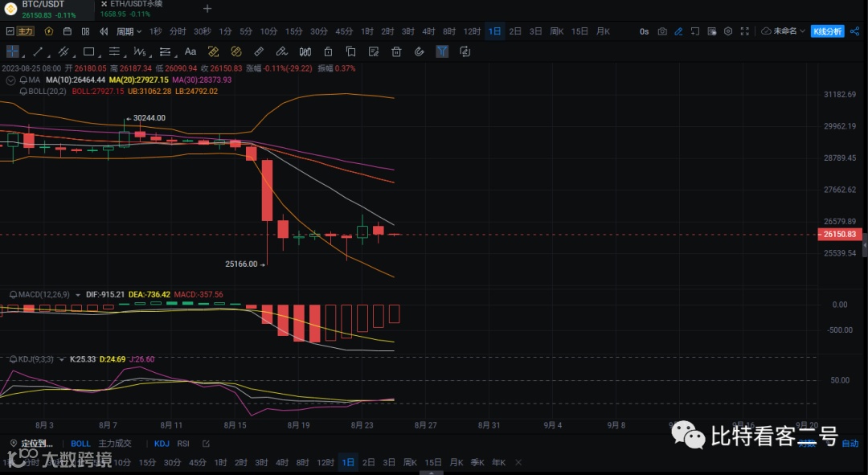Viewport: 868px width, 475px height.
Task: Expand the KDJ(9,3,3) dropdown arrow
Action: pyautogui.click(x=61, y=360)
